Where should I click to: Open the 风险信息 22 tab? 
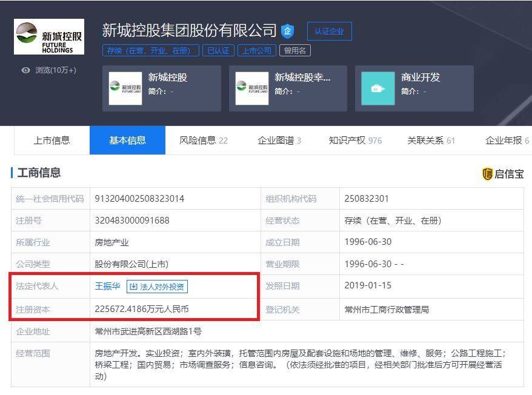click(203, 140)
